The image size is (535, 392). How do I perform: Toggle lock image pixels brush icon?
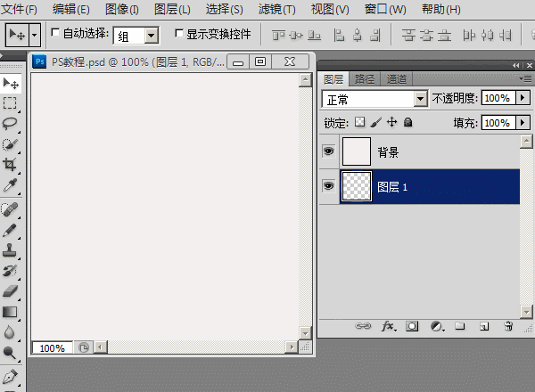pos(376,122)
